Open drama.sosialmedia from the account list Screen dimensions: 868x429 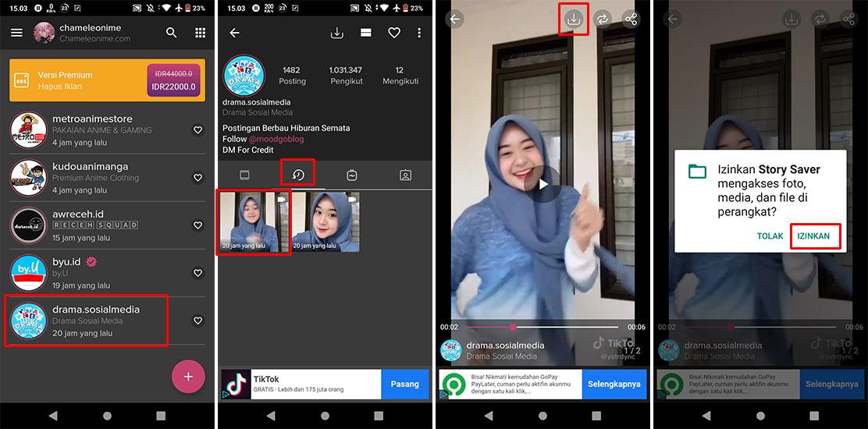tap(107, 321)
